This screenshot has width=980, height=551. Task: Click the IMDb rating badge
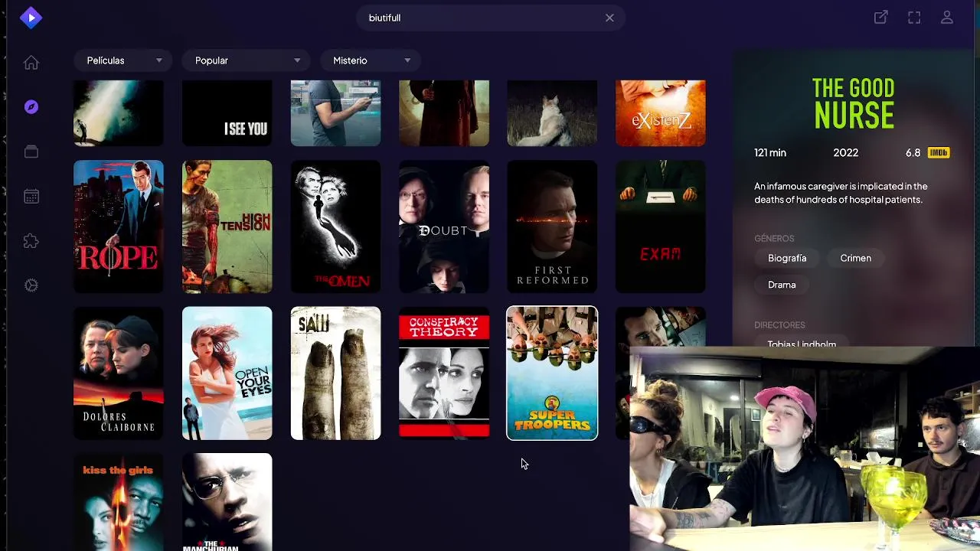(x=939, y=152)
